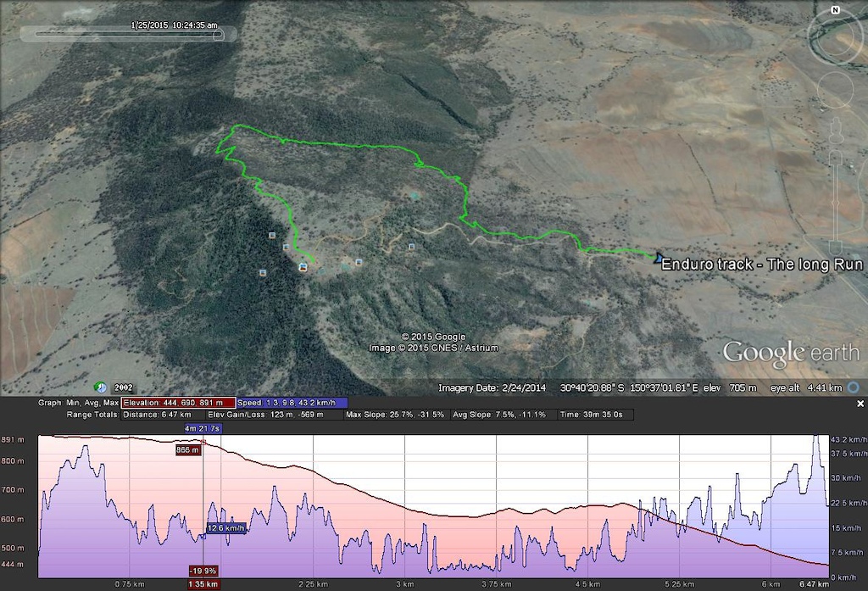This screenshot has height=591, width=868.
Task: Click the 2002 historical imagery year label
Action: [x=124, y=387]
